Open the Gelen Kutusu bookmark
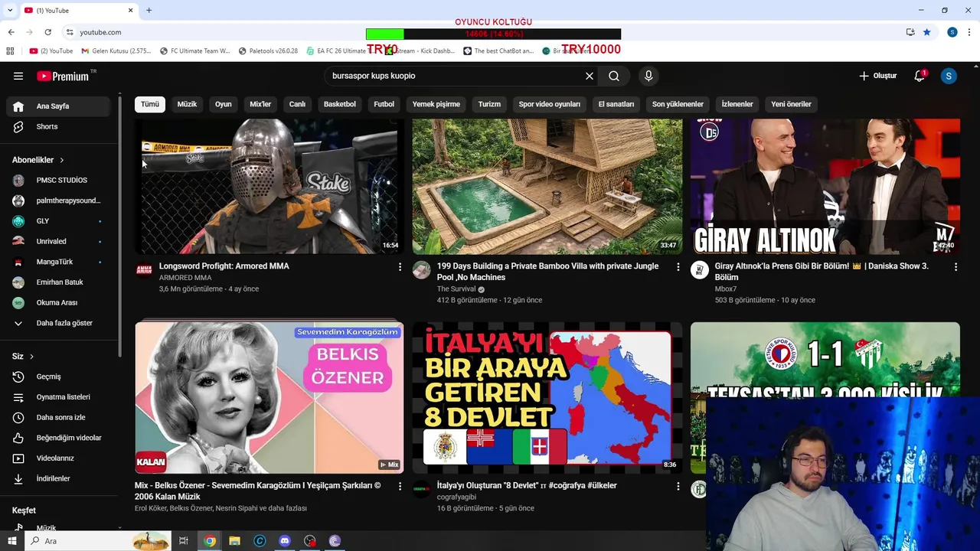Screen dimensions: 980x551 pos(116,51)
